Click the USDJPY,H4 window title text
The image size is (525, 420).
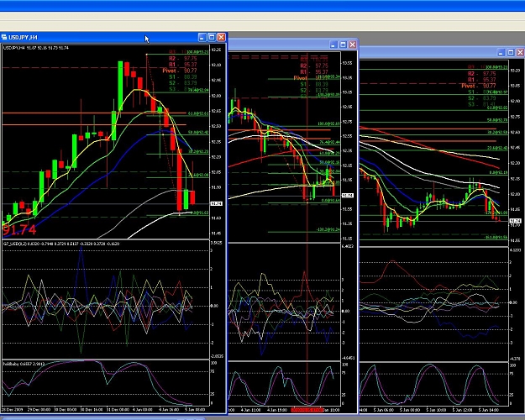click(24, 38)
